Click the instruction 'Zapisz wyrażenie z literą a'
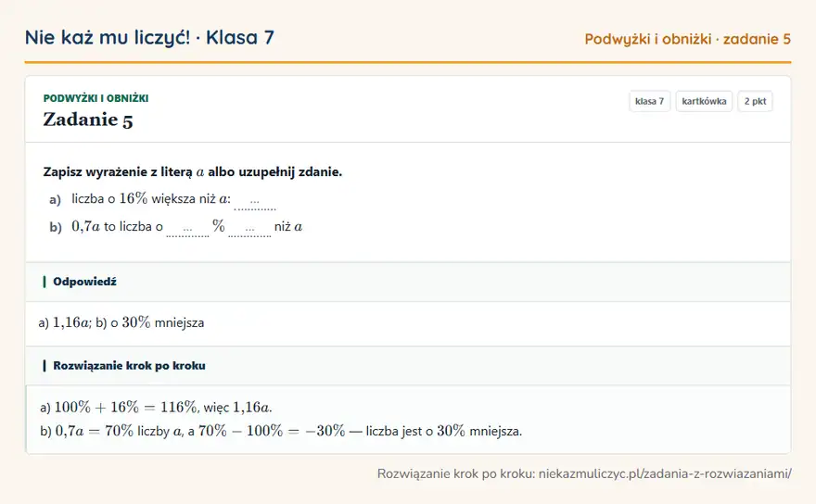This screenshot has width=816, height=504. [124, 172]
